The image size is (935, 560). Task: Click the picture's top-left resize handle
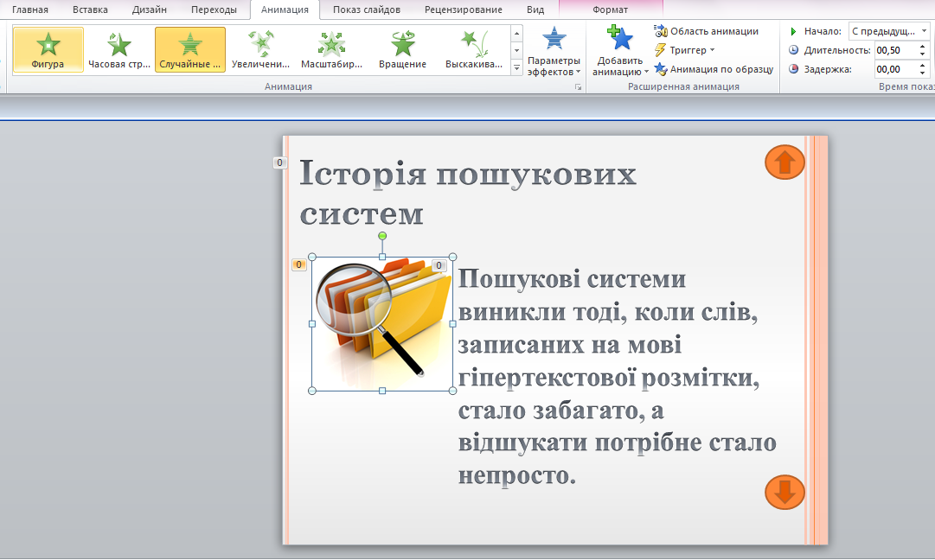(312, 258)
